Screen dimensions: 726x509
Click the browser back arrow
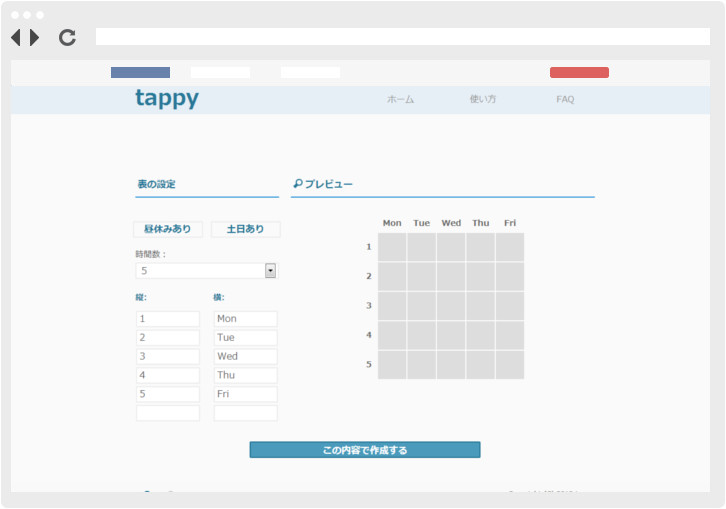(x=16, y=38)
